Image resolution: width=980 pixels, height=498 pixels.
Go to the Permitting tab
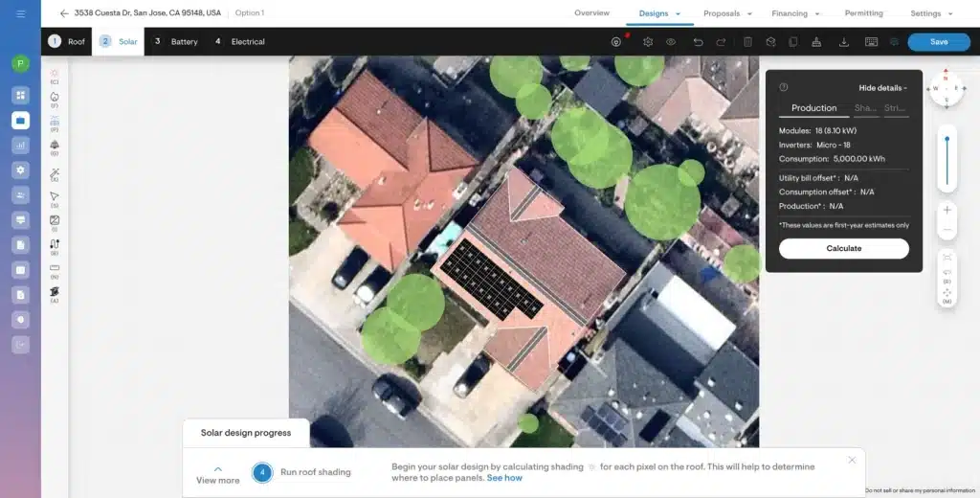pos(863,13)
